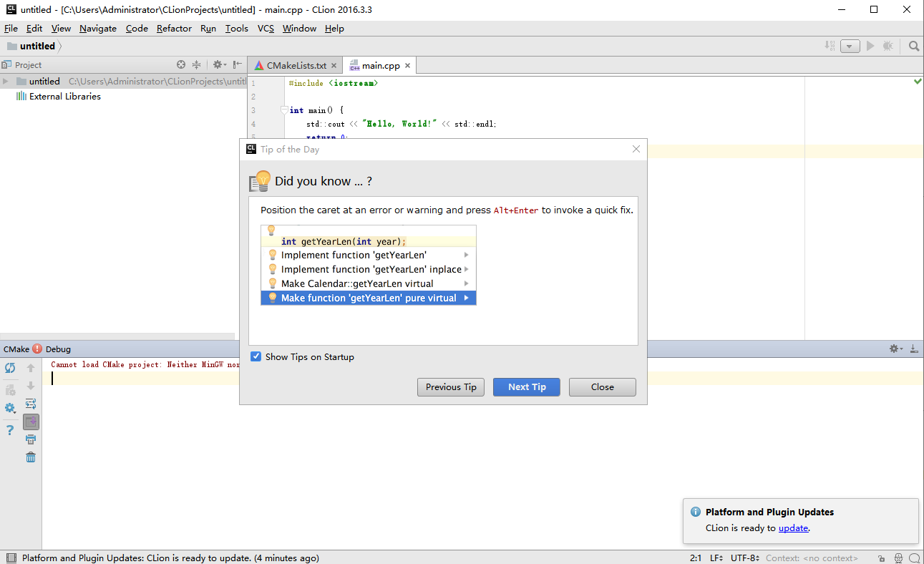Open Search Everywhere magnifier icon

(914, 46)
